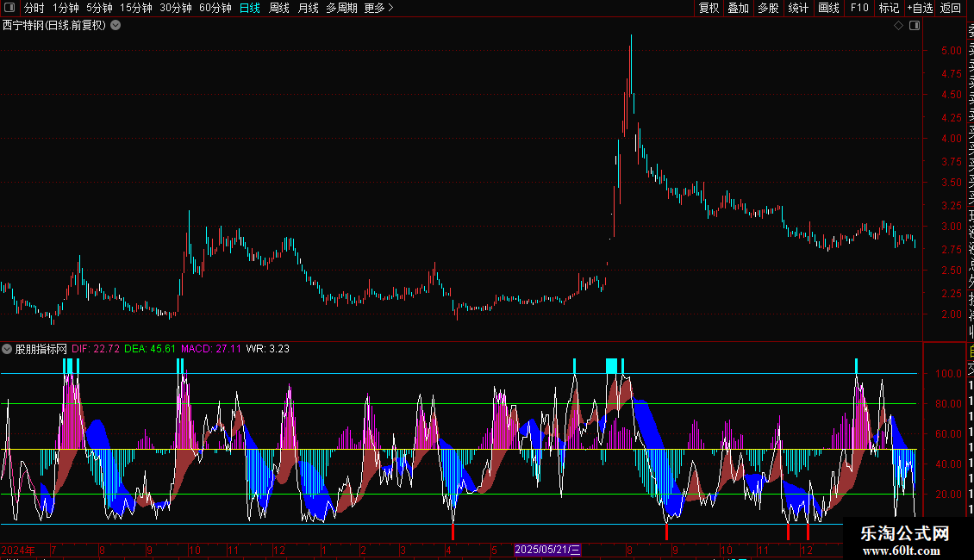Viewport: 974px width, 560px height.
Task: Click the red signal bar near April
Action: tap(453, 532)
